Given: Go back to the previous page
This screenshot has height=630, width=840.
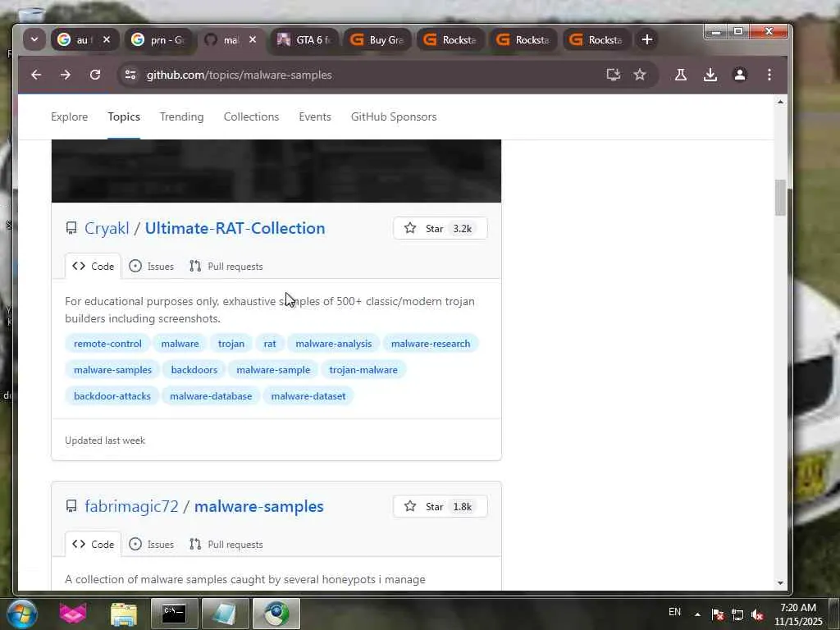Looking at the screenshot, I should point(36,75).
